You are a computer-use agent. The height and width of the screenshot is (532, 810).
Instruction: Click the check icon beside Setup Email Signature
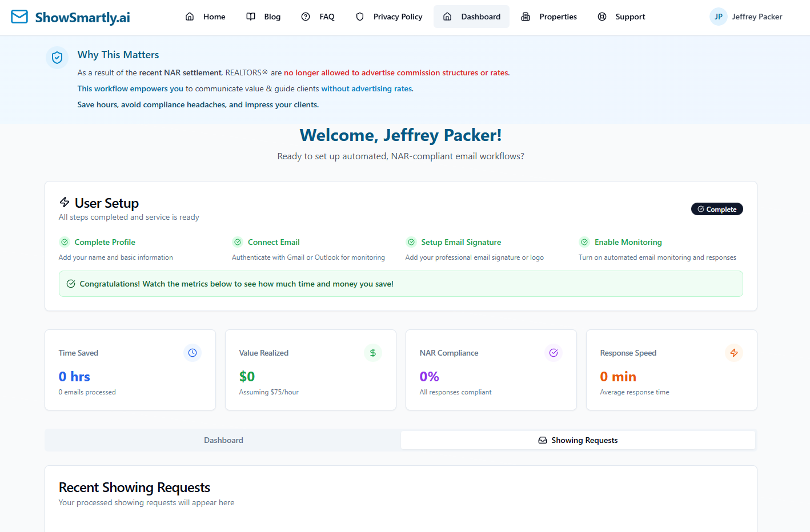click(411, 242)
